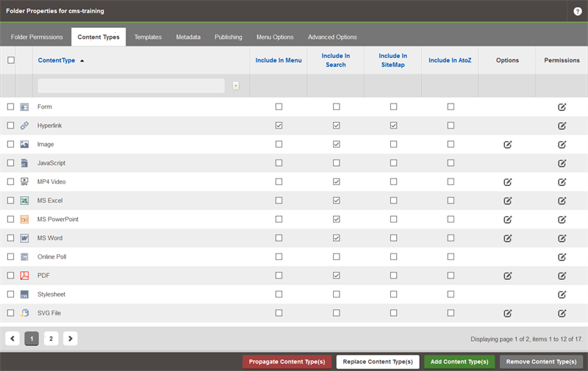Edit permissions for MP4 Video
Viewport: 588px width, 371px height.
coord(562,182)
